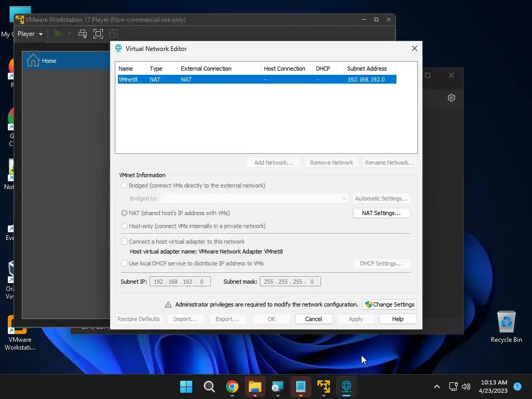This screenshot has width=532, height=399.
Task: Click the DHCP column header
Action: [x=328, y=69]
